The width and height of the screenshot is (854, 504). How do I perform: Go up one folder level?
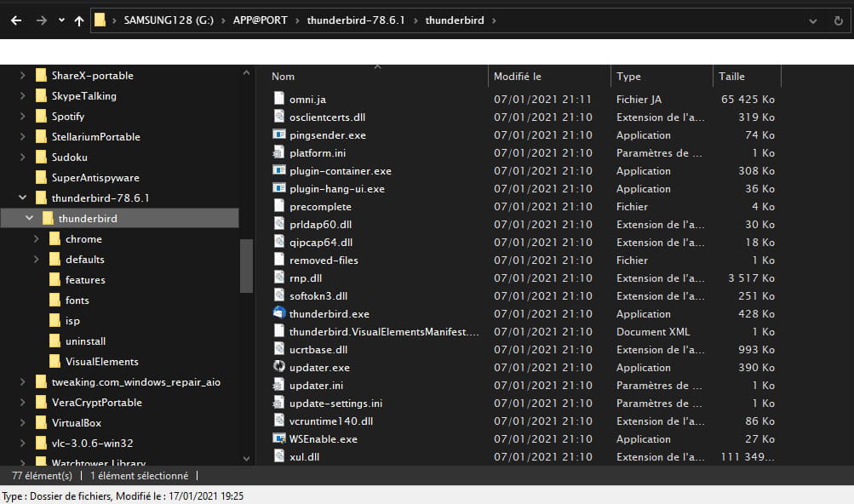(79, 20)
